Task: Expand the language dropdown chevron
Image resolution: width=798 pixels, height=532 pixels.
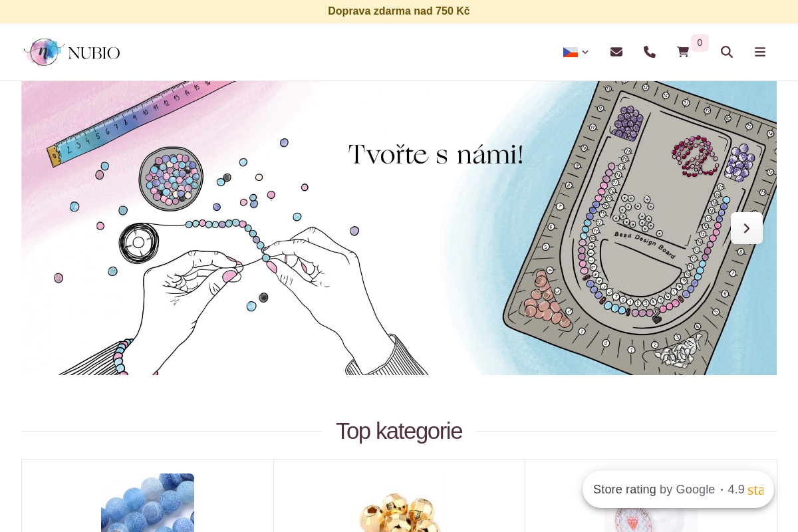Action: point(585,52)
